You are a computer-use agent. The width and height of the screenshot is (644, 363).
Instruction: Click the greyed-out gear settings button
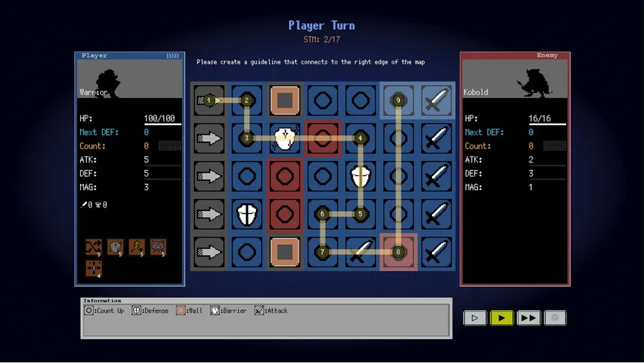(x=555, y=318)
